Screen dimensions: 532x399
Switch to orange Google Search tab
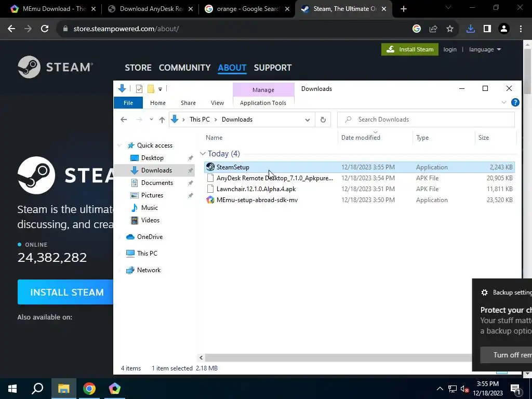pos(247,9)
